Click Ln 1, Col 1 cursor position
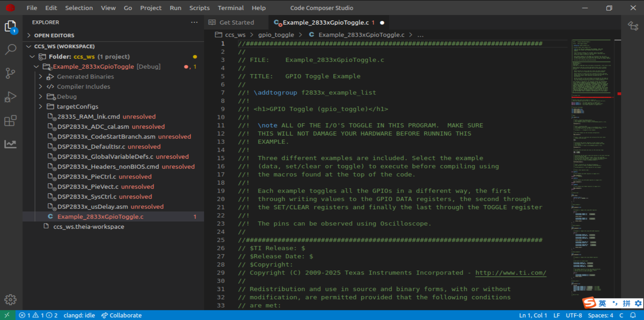Viewport: 644px width, 320px height. (x=533, y=315)
